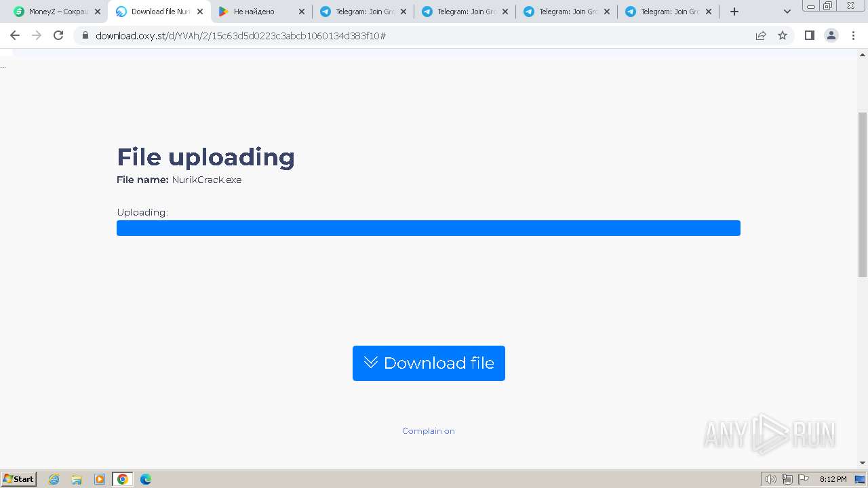Click the File uploading heading
The height and width of the screenshot is (488, 868).
[206, 157]
